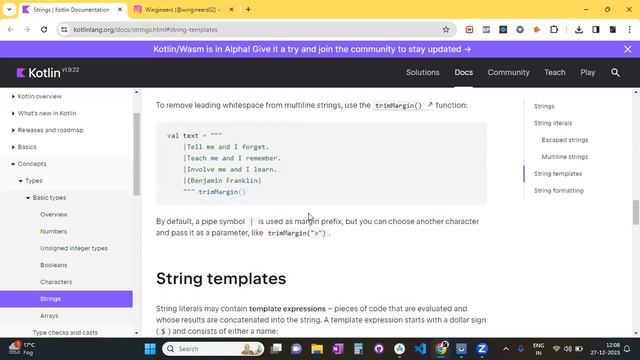This screenshot has width=640, height=360.
Task: Open the Arrays page in sidebar
Action: pyautogui.click(x=49, y=316)
